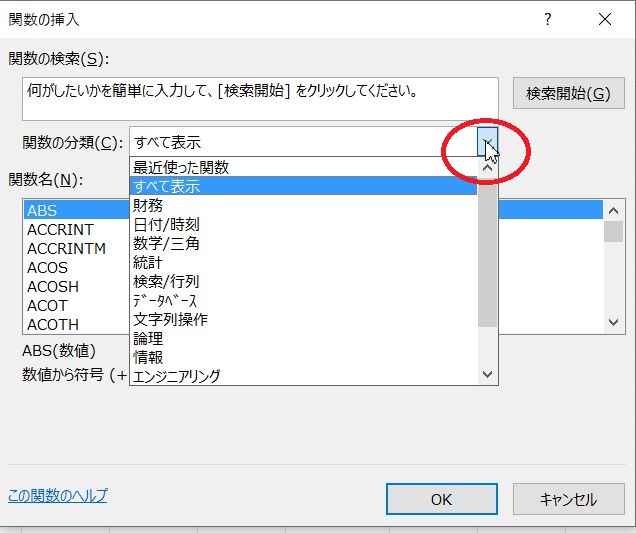Select エンジニアリング in the category list
This screenshot has height=533, width=636.
(x=177, y=376)
